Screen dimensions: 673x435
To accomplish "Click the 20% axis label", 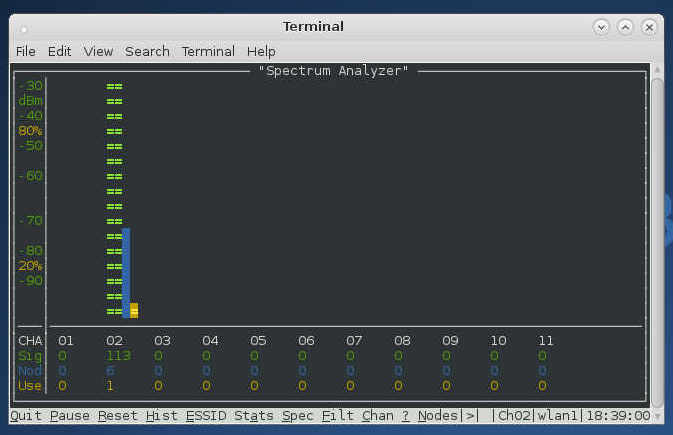I will click(30, 266).
